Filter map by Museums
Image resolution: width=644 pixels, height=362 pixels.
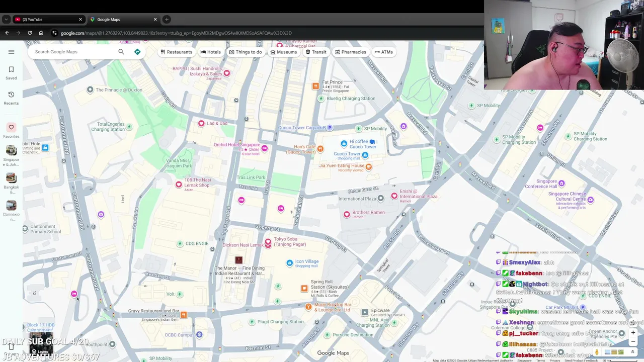[284, 52]
